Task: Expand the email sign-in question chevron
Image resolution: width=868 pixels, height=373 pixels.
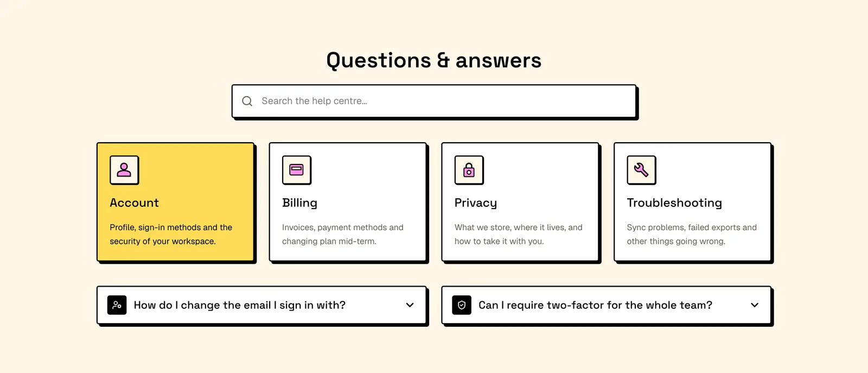Action: click(x=410, y=305)
